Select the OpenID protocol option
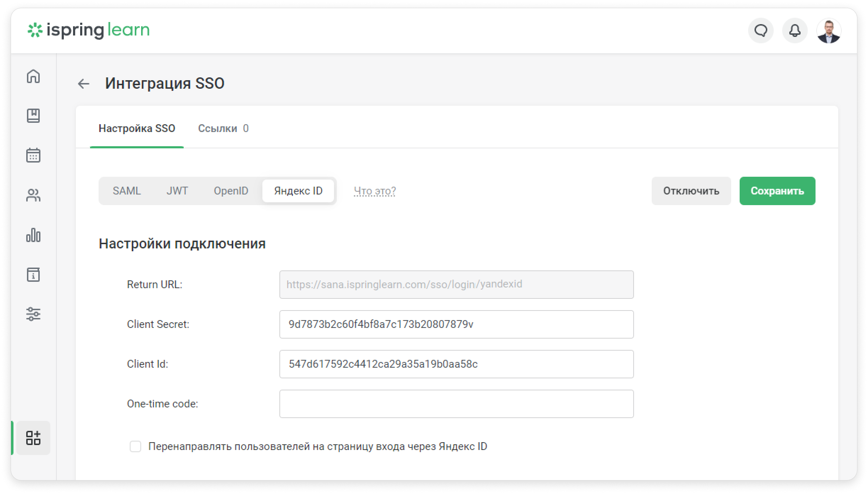The image size is (868, 494). (231, 191)
